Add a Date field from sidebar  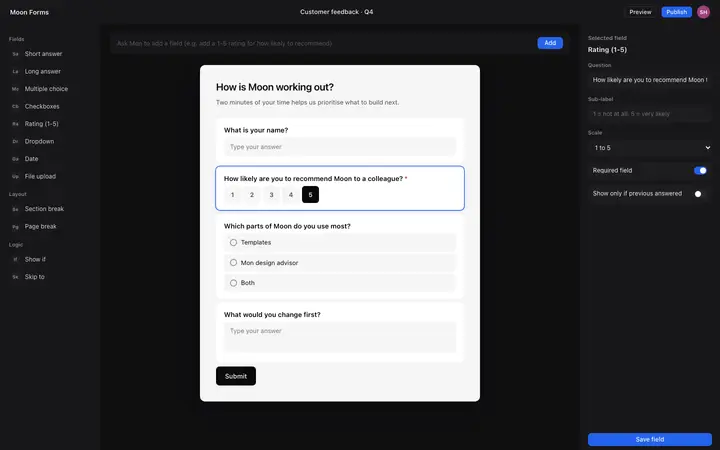[x=50, y=158]
